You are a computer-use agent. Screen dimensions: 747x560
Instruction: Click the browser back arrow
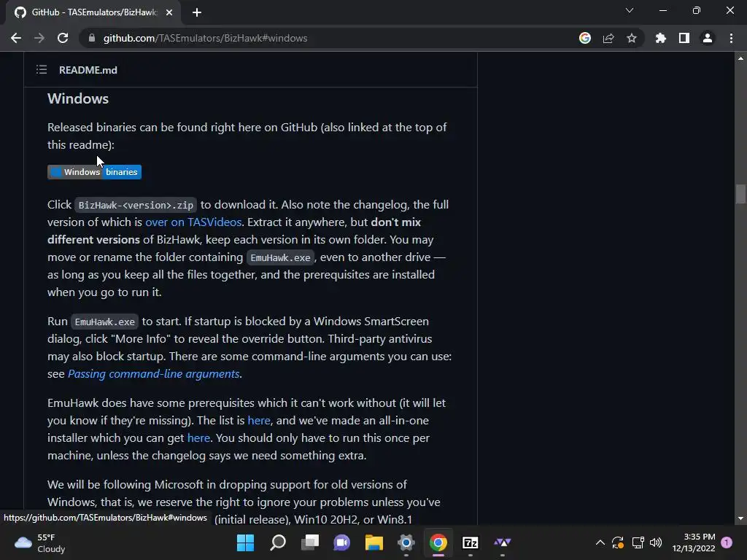pos(16,38)
